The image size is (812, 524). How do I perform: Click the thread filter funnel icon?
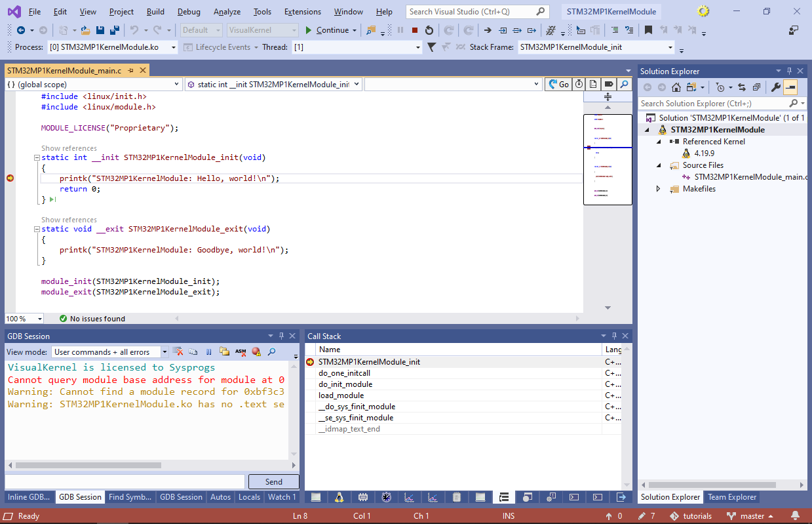click(431, 47)
